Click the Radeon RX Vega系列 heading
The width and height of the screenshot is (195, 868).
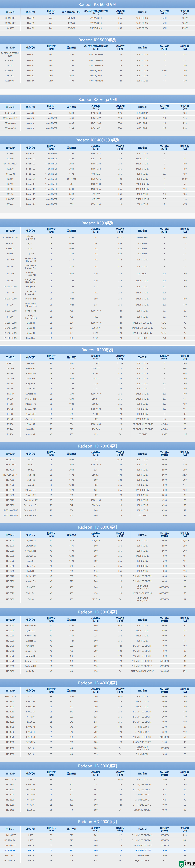(x=97, y=99)
